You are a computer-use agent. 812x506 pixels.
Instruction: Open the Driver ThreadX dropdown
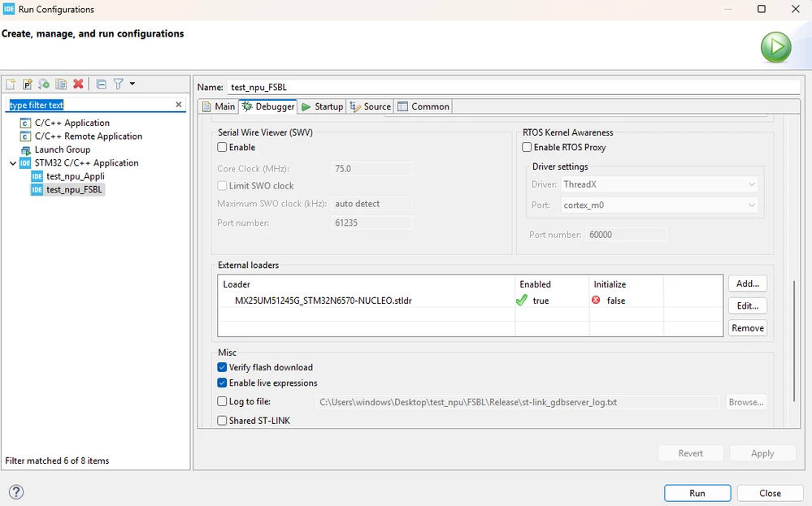659,184
